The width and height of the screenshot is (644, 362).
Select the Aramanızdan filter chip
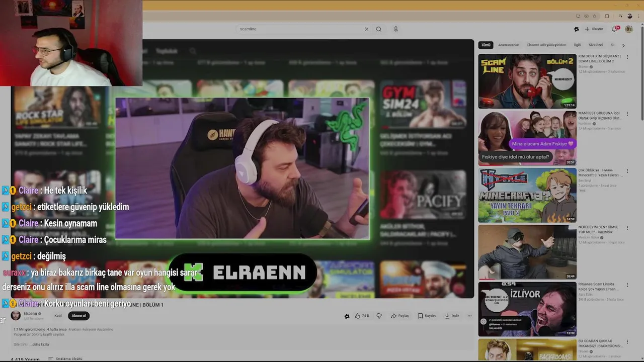click(509, 45)
